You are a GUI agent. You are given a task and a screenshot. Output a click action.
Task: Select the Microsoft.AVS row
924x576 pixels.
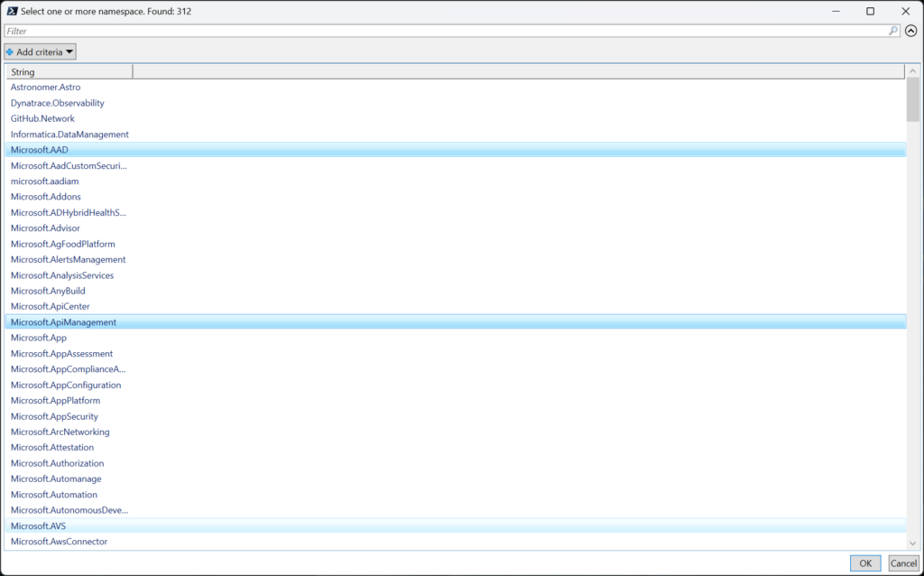[456, 525]
